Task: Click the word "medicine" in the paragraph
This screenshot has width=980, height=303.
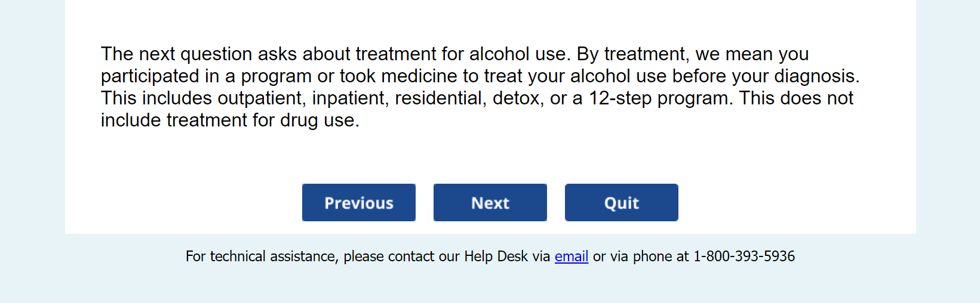Action: click(419, 76)
